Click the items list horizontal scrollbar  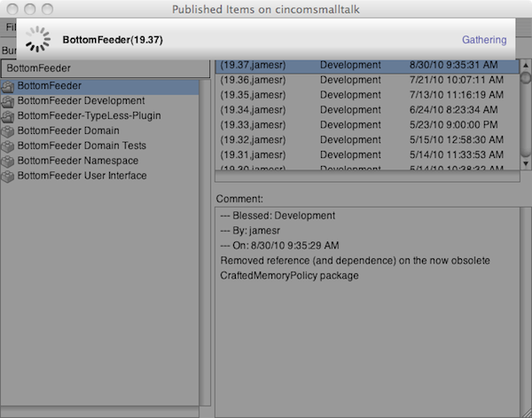tap(99, 412)
